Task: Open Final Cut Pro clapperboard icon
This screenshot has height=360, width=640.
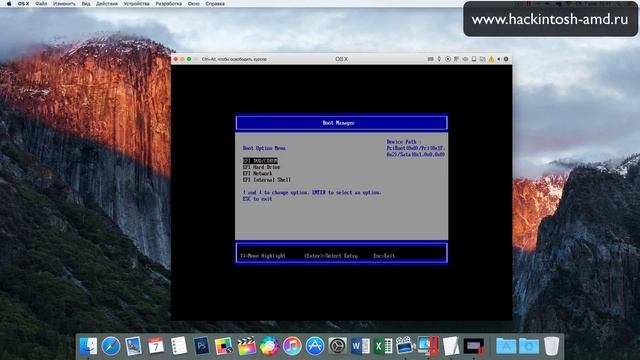Action: (247, 346)
